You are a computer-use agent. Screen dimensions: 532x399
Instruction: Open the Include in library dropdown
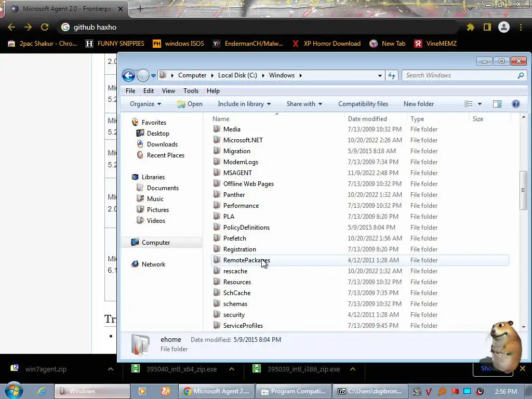pos(244,104)
